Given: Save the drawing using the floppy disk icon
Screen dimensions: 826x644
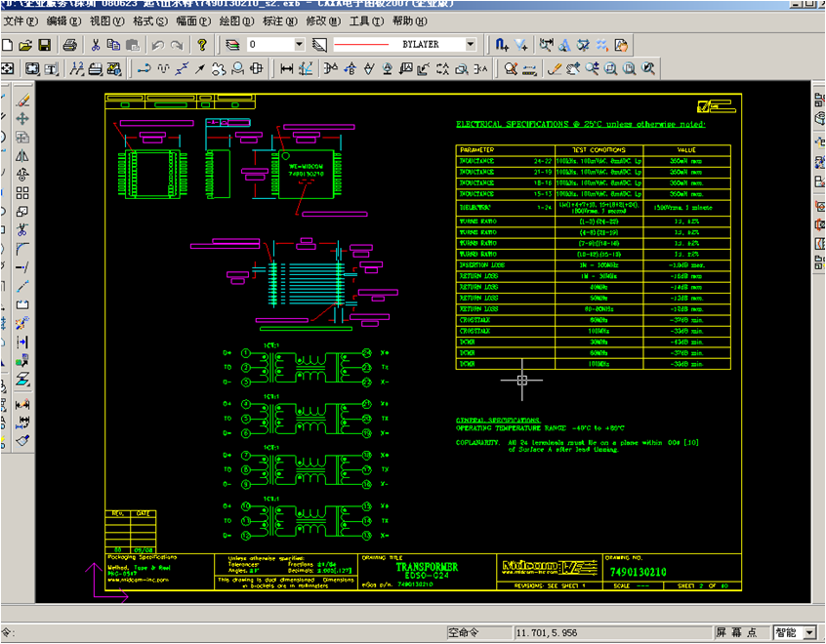Looking at the screenshot, I should (x=45, y=45).
